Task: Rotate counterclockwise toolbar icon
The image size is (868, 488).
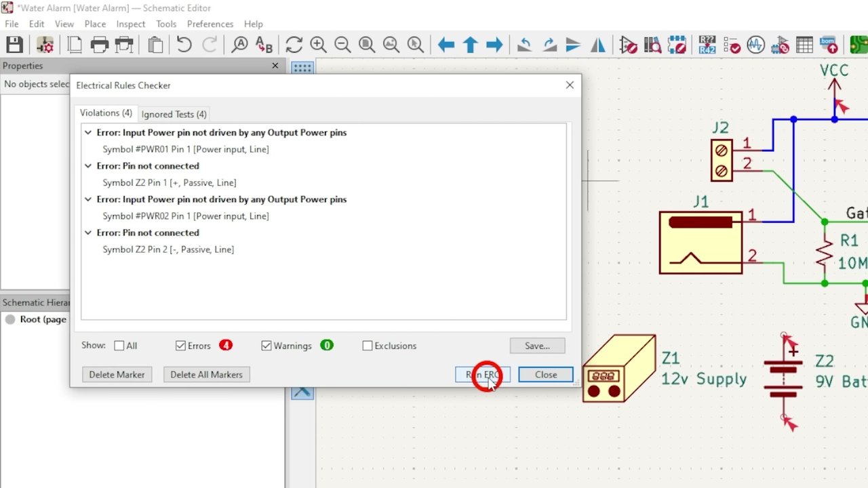Action: pos(524,45)
